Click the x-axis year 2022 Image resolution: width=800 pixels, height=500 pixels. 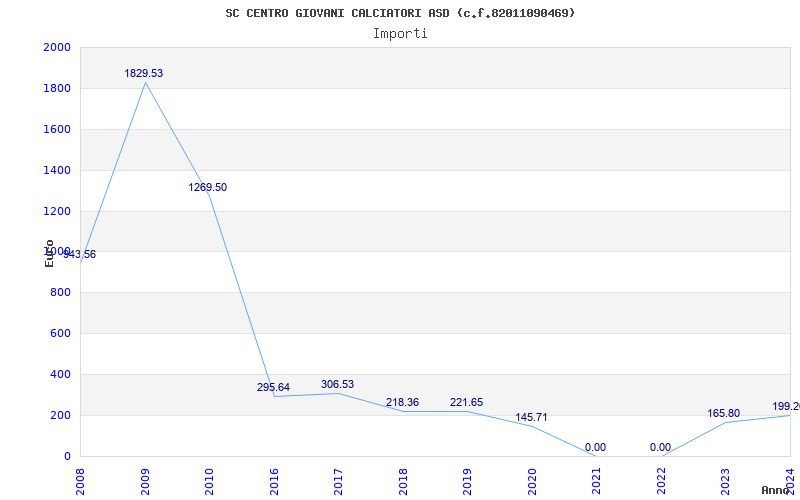point(662,482)
